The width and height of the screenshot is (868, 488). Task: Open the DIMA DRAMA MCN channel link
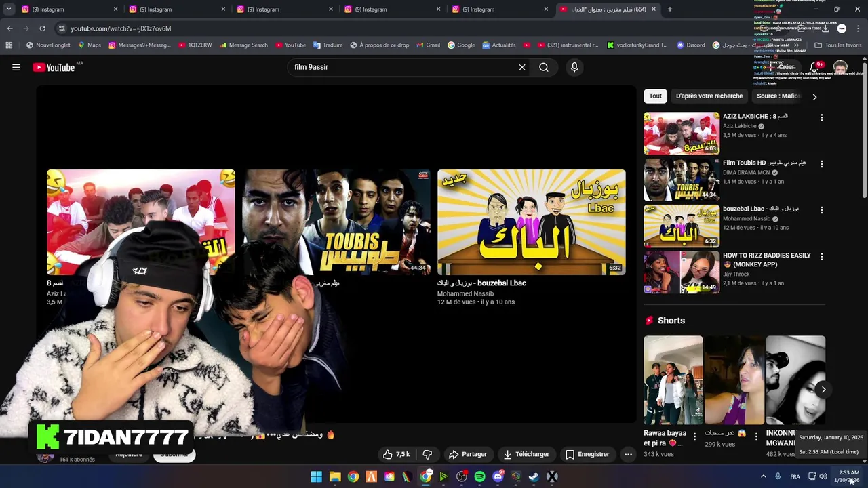click(746, 172)
